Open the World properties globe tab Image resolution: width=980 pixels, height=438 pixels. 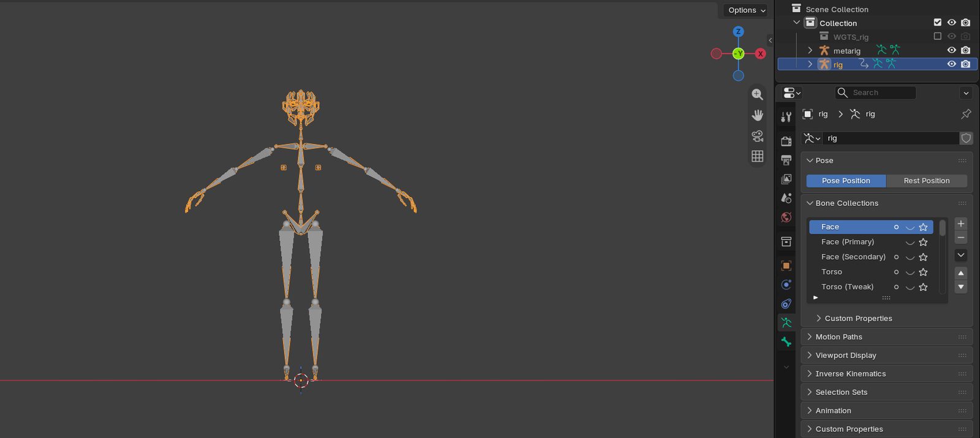786,217
